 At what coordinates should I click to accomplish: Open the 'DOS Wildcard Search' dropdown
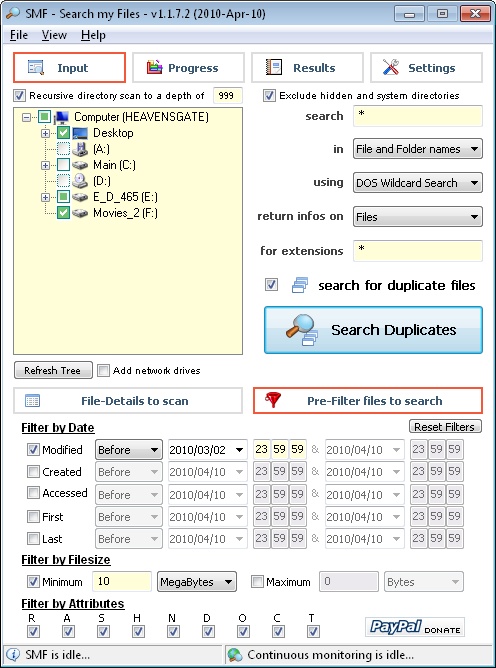tap(418, 183)
